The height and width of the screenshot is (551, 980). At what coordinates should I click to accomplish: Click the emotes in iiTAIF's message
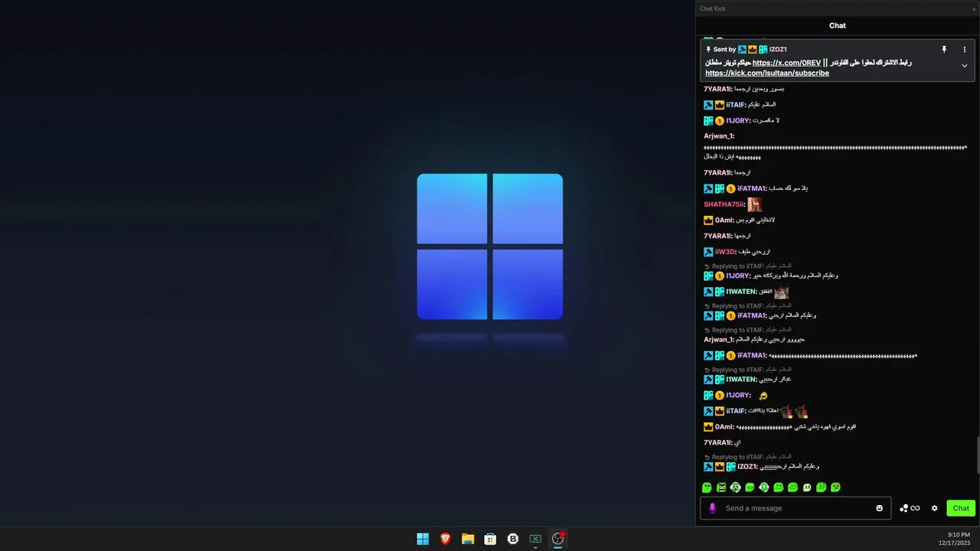(794, 411)
